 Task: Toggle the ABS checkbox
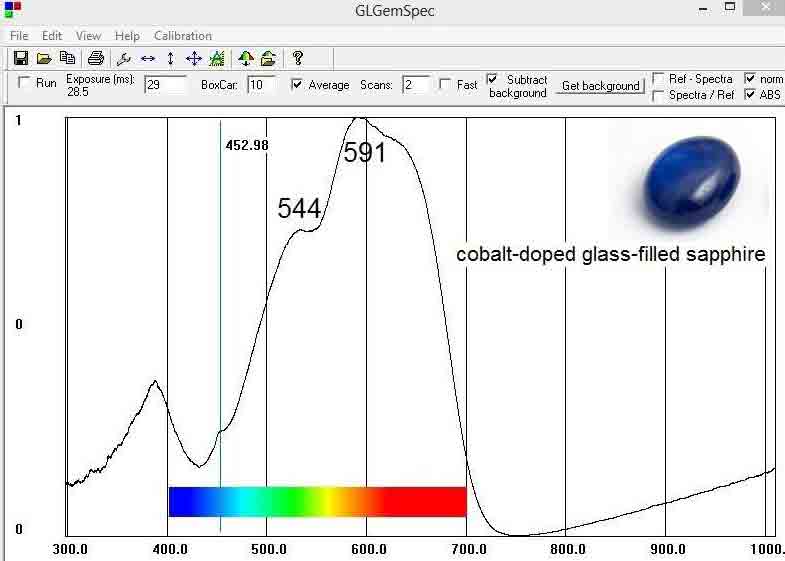click(x=750, y=96)
